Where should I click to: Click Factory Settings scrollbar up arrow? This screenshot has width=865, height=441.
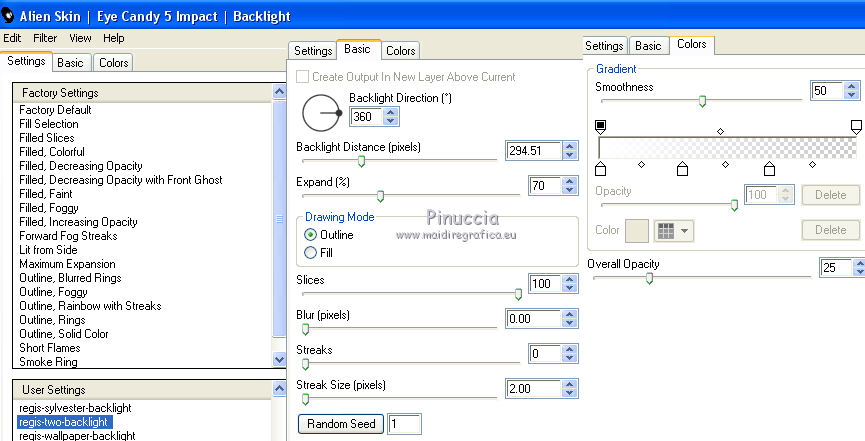(280, 91)
